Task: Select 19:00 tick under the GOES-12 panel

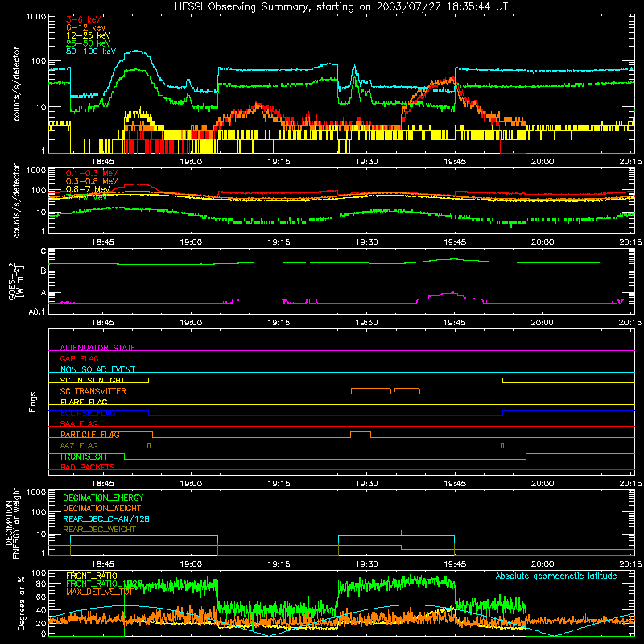Action: click(191, 323)
